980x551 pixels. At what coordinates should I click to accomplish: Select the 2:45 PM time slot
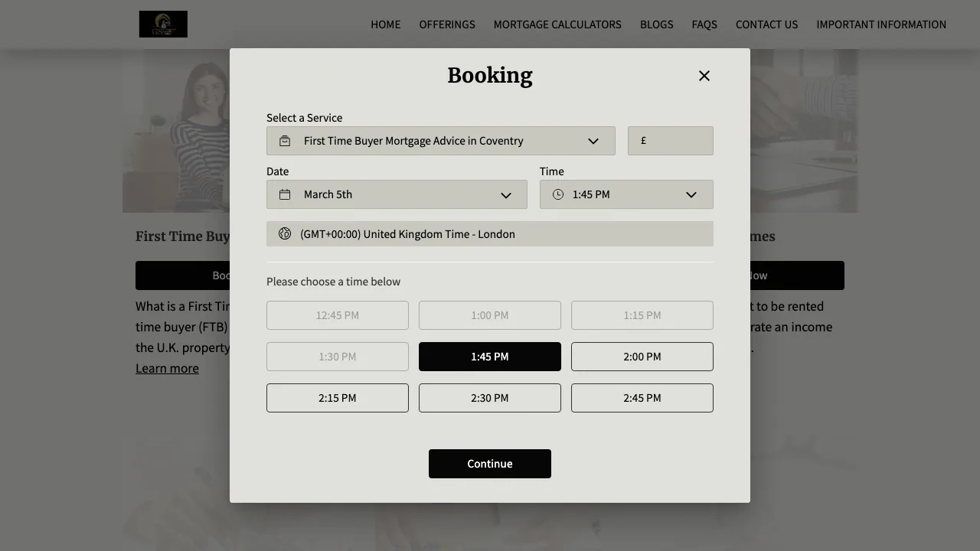pos(642,398)
